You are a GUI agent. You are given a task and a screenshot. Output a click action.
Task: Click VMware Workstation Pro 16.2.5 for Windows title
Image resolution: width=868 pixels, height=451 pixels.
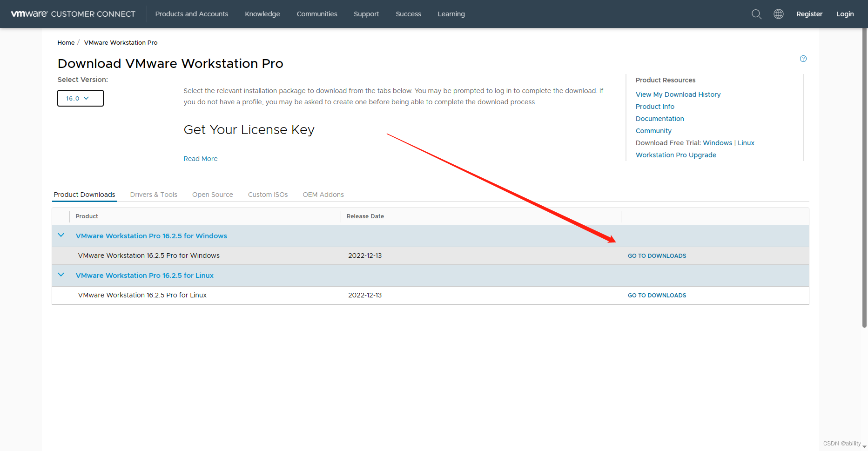coord(151,236)
